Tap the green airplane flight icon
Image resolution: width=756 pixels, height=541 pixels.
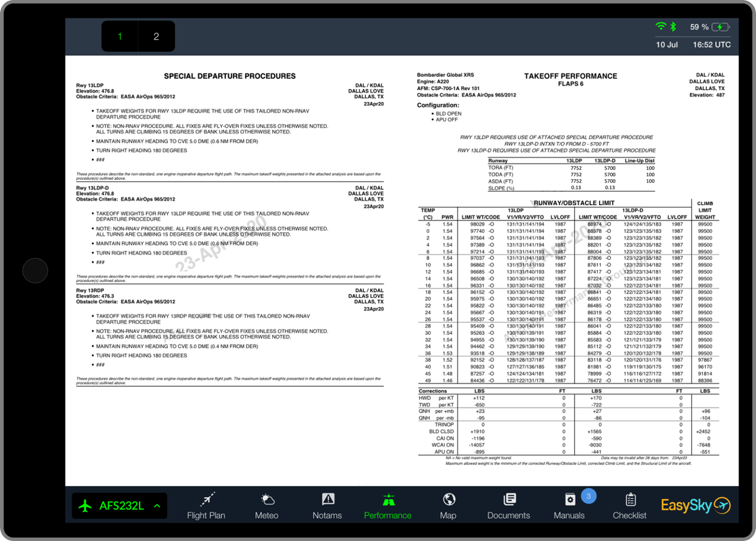coord(85,506)
